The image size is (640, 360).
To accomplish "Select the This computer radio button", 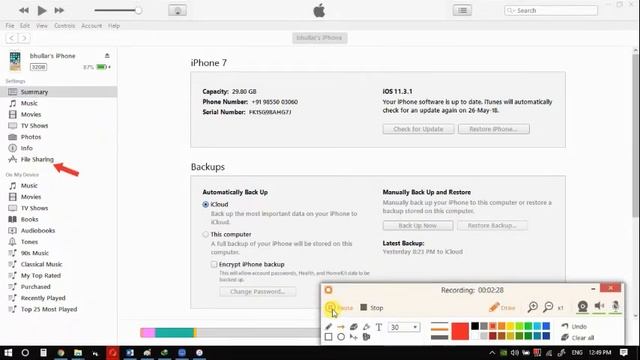I will [x=206, y=234].
